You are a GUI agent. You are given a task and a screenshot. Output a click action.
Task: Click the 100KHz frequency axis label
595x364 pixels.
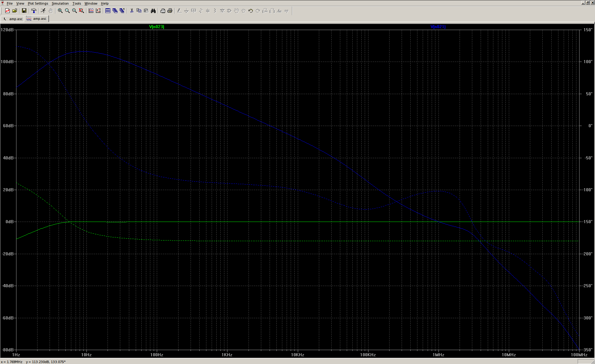[368, 355]
